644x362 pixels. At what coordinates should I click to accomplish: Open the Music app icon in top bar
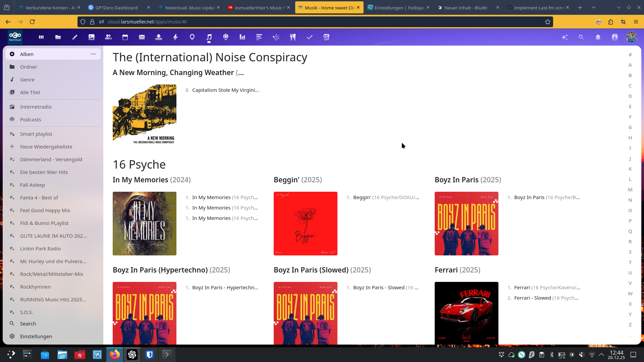tap(209, 37)
